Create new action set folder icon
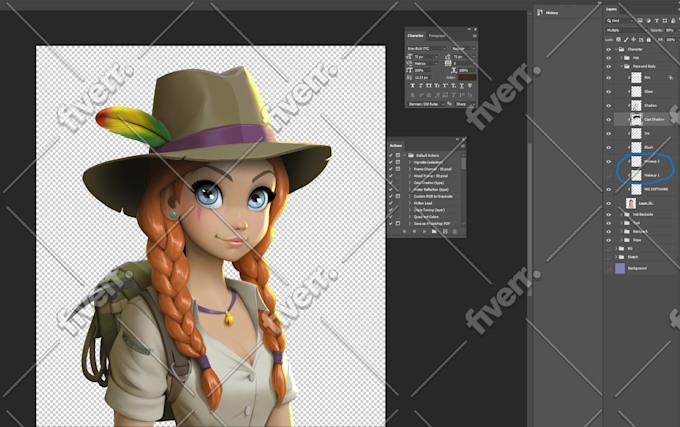Image resolution: width=680 pixels, height=427 pixels. click(x=434, y=231)
